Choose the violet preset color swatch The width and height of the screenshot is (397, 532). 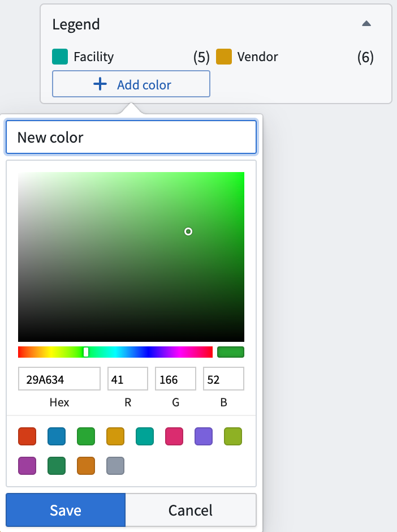point(204,436)
